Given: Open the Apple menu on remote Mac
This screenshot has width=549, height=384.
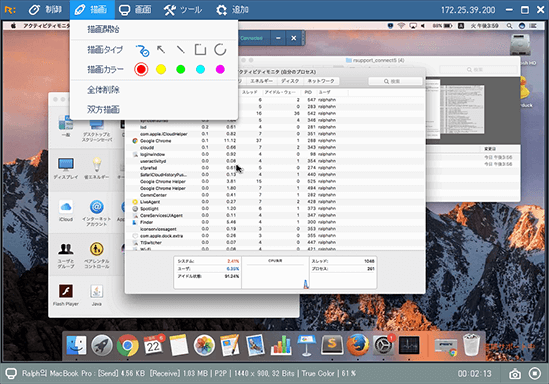Looking at the screenshot, I should pos(13,26).
